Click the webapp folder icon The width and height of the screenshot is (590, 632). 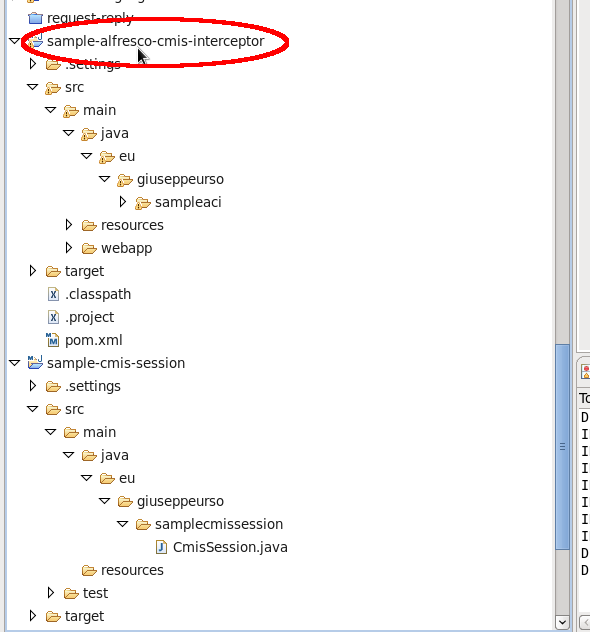click(89, 248)
